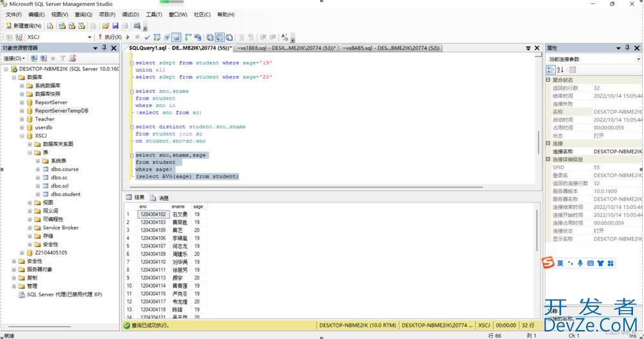Click the comment out selected lines icon
644x339 pixels.
(x=241, y=37)
